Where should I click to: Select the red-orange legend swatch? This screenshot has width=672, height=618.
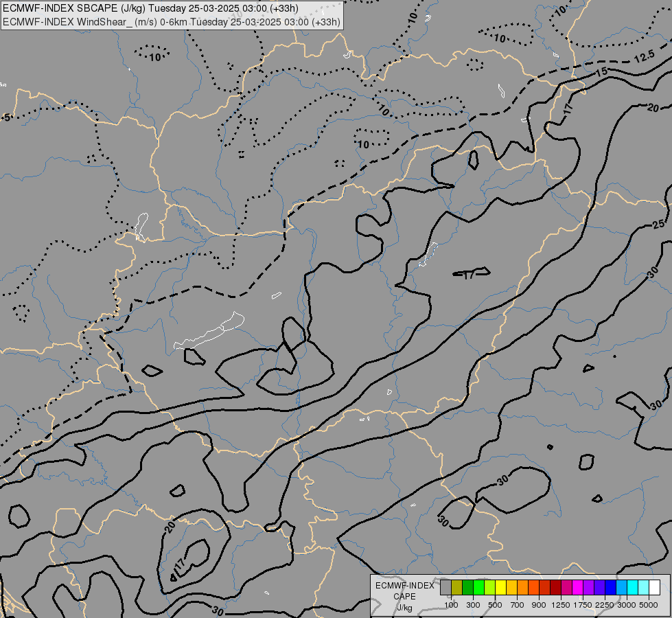533,588
